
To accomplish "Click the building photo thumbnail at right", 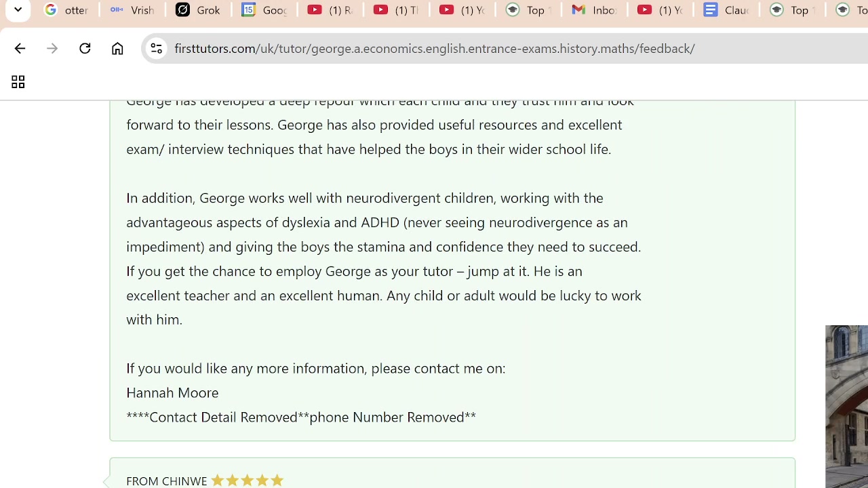I will 846,407.
